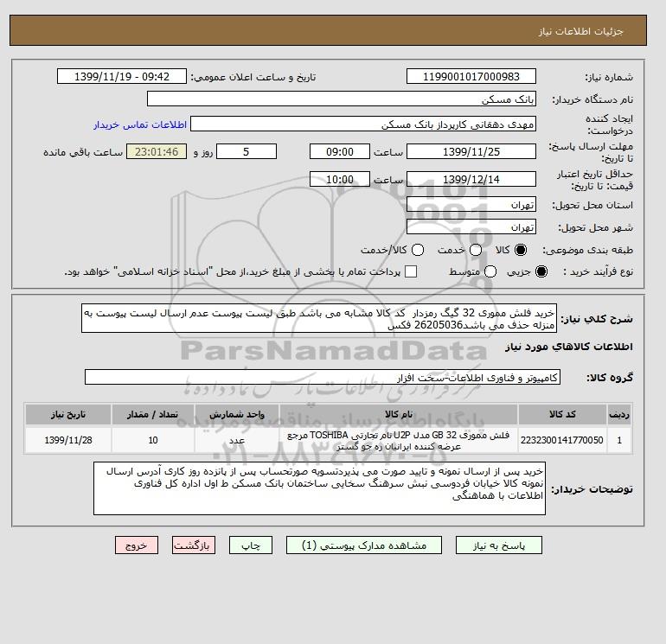Click the goods group کامپیوتر field

[323, 377]
